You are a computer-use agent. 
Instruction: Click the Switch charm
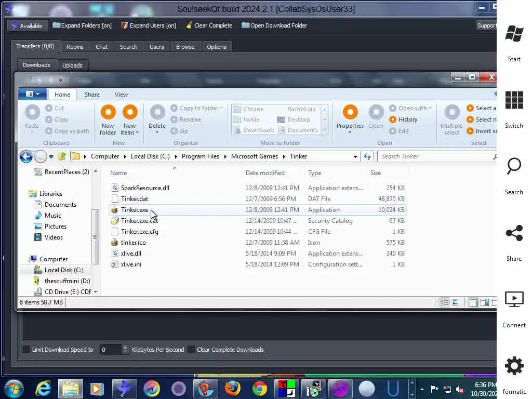point(514,110)
